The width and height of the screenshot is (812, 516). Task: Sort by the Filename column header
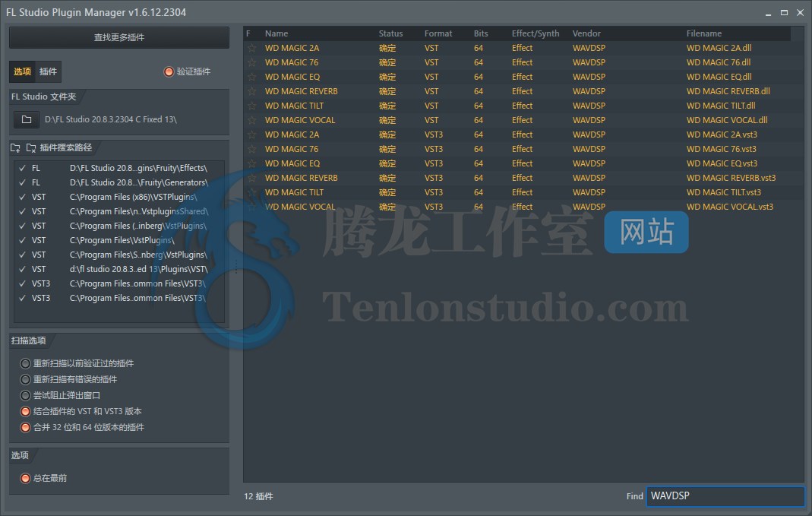tap(704, 33)
